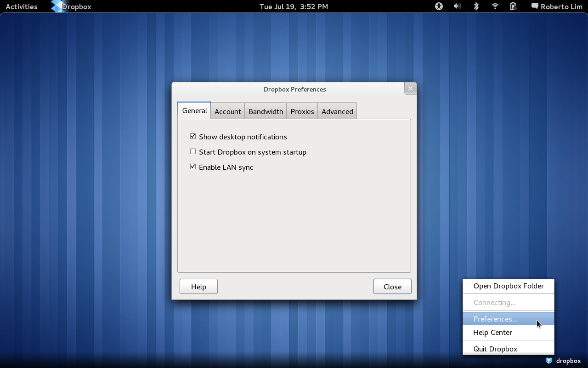Close the Dropbox Preferences window with X
This screenshot has width=588, height=368.
[x=410, y=88]
